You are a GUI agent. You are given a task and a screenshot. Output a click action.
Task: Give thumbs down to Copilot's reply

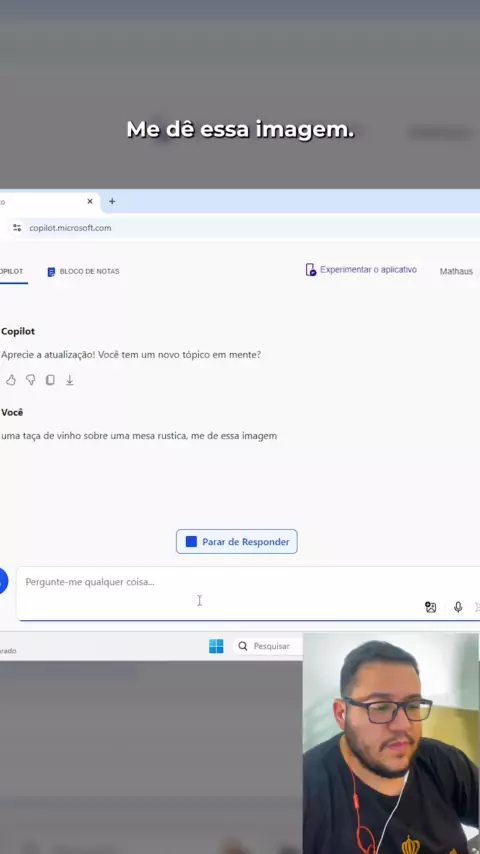pos(31,380)
